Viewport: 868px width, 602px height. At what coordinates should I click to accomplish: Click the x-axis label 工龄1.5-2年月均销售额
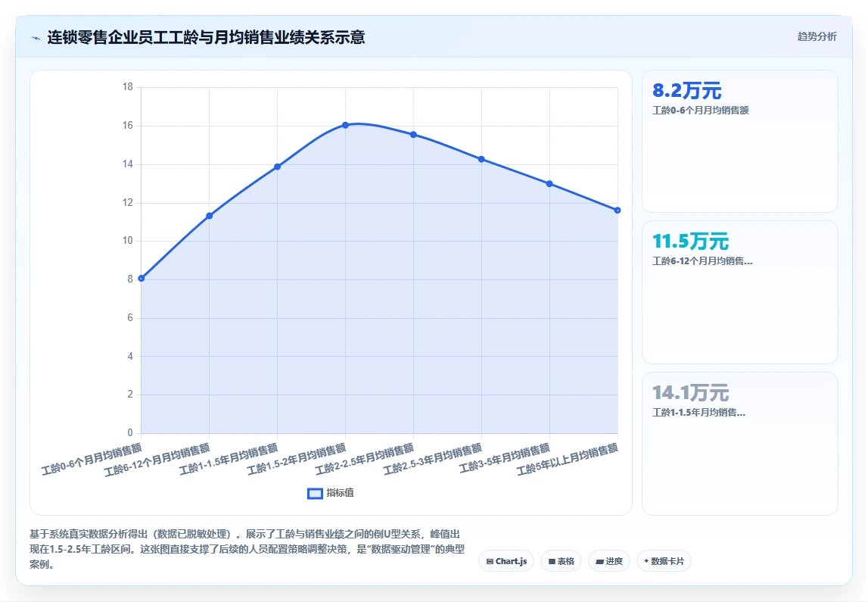[x=297, y=459]
